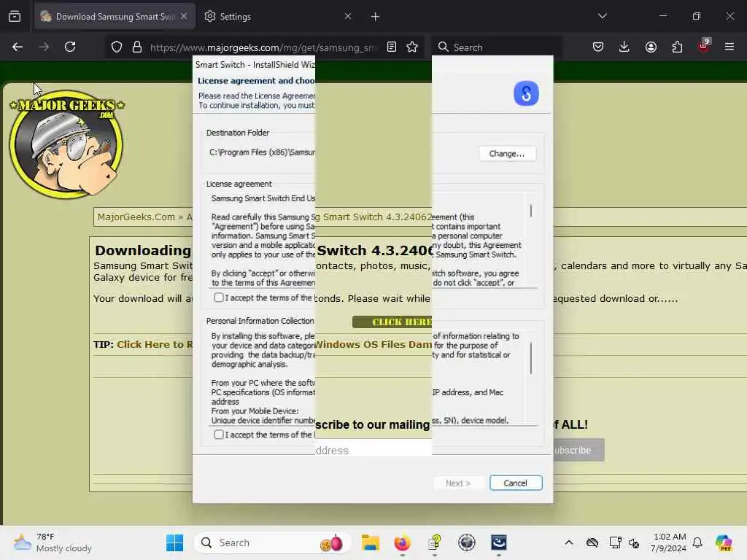Click the muted volume tray icon
Viewport: 747px width, 560px height.
pyautogui.click(x=634, y=542)
